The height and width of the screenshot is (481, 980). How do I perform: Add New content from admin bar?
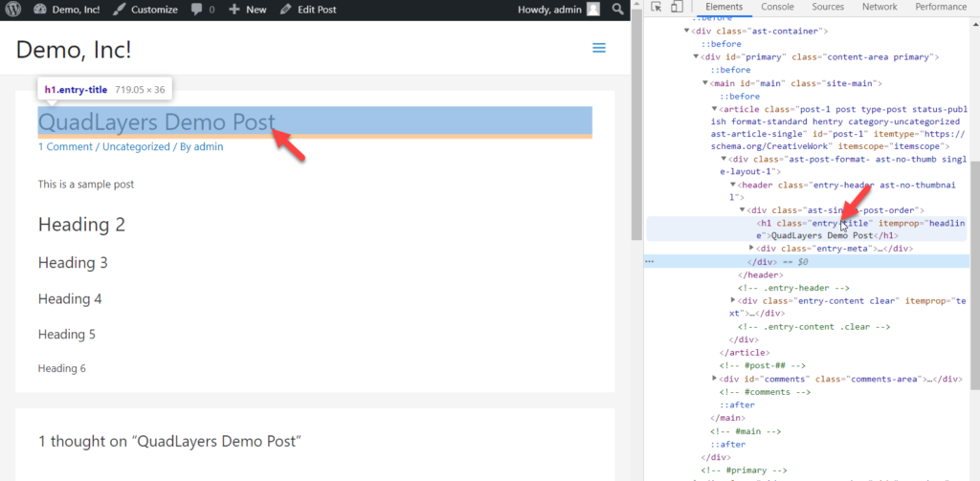click(248, 10)
